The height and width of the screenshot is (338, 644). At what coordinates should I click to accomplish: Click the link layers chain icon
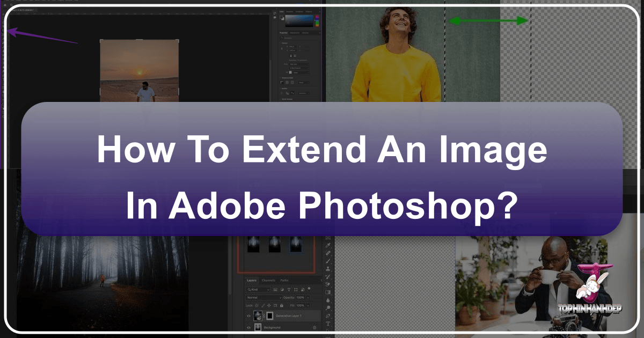(x=264, y=316)
